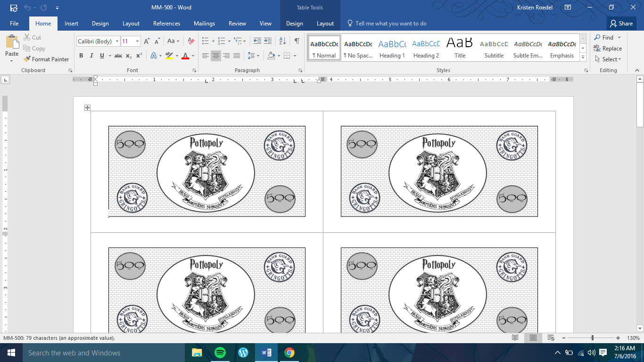The image size is (644, 362).
Task: Click the Save icon in the quick access toolbar
Action: [14, 8]
